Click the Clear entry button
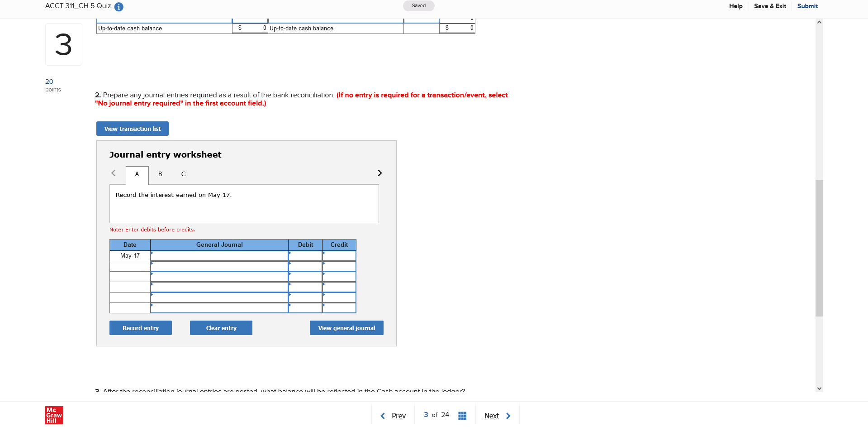The width and height of the screenshot is (868, 427). 221,328
